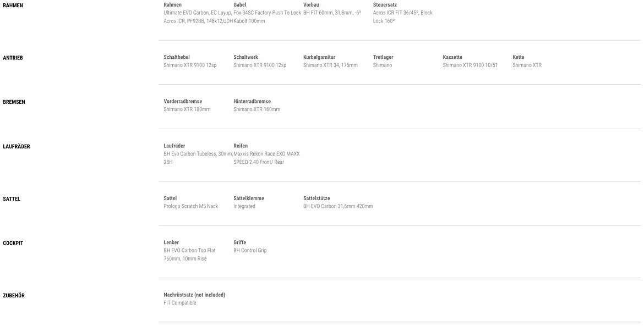644x326 pixels.
Task: Click the Nachrüstsatz (not included) label
Action: coord(194,295)
